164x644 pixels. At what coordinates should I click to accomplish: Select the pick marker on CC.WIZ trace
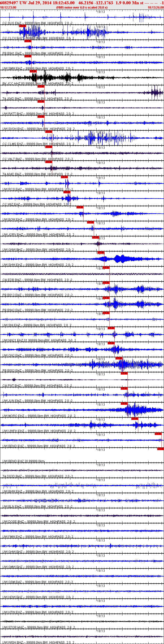point(67,192)
